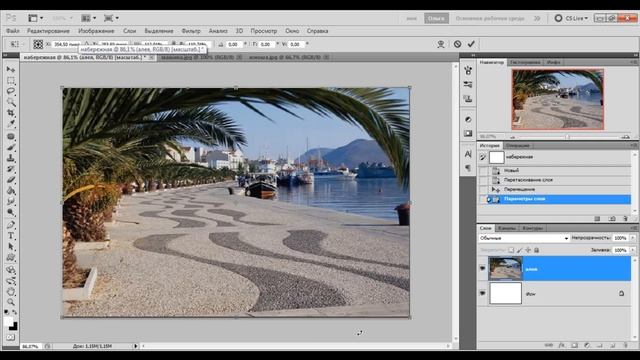This screenshot has width=640, height=360.
Task: Commit the transform with the checkmark
Action: click(x=471, y=44)
